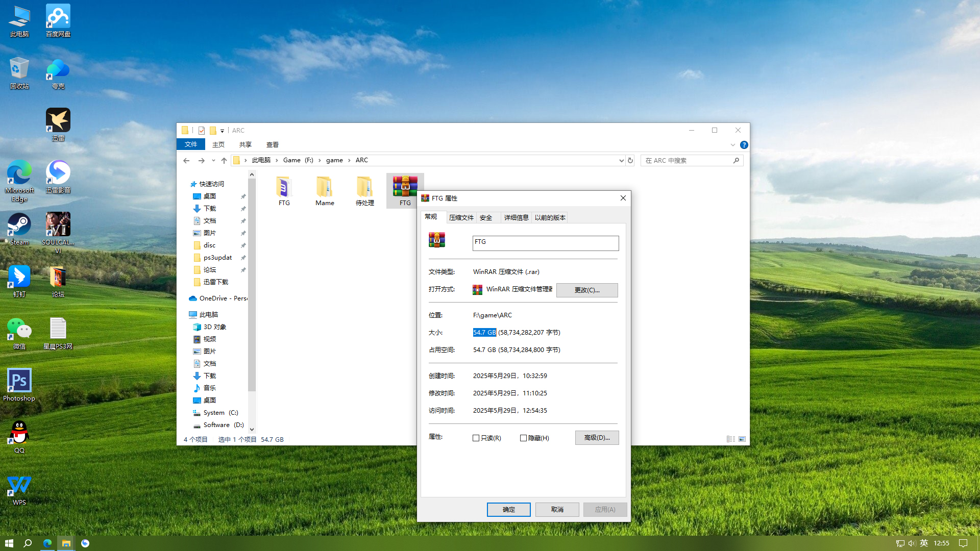Select the FTG WinRAR archive file
Image resolution: width=980 pixels, height=551 pixels.
(405, 191)
